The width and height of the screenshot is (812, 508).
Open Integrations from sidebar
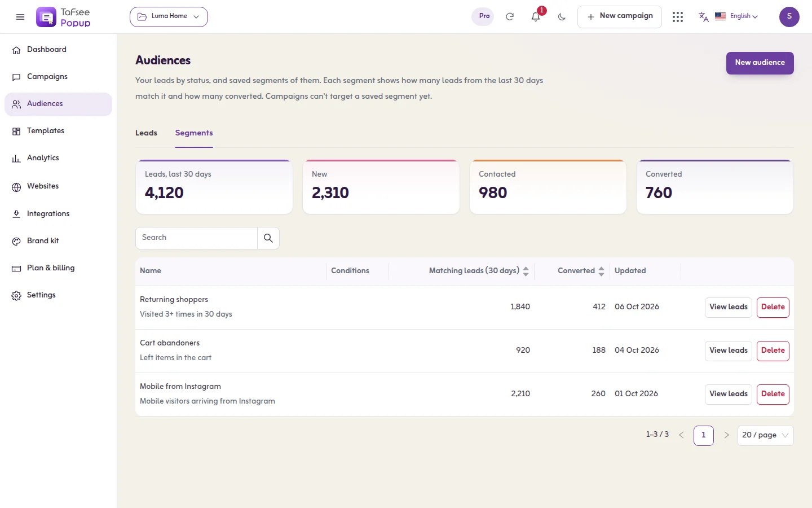58,214
